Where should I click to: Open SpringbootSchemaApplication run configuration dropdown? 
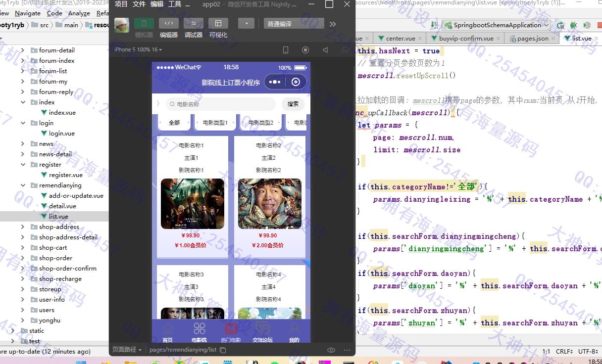[x=497, y=25]
